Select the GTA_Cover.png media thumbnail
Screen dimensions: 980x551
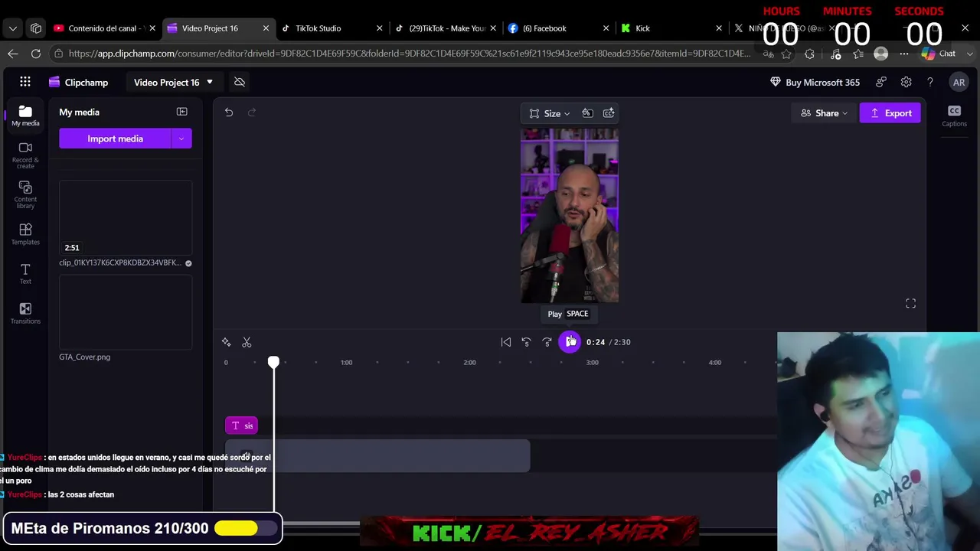pyautogui.click(x=126, y=312)
